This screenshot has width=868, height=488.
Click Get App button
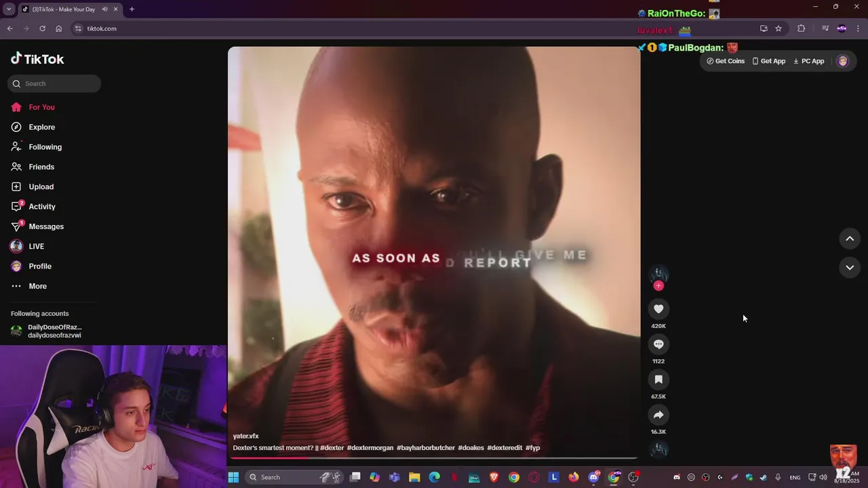pos(768,61)
